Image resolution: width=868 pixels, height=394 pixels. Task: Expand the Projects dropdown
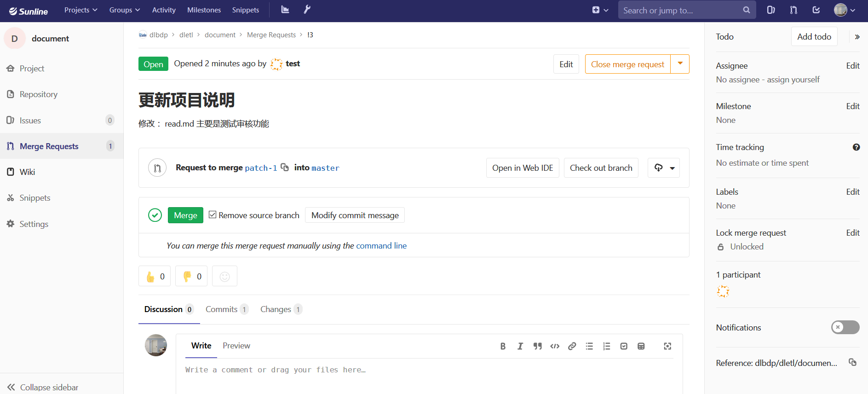pyautogui.click(x=81, y=10)
